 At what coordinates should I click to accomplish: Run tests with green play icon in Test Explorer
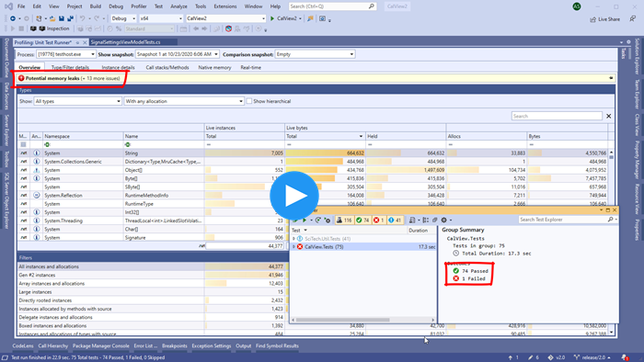[305, 221]
